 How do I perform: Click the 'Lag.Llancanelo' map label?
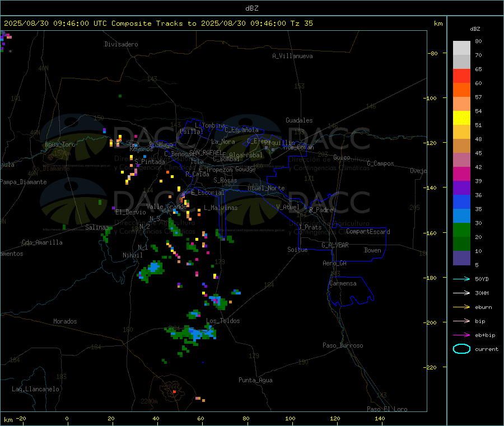tap(36, 389)
